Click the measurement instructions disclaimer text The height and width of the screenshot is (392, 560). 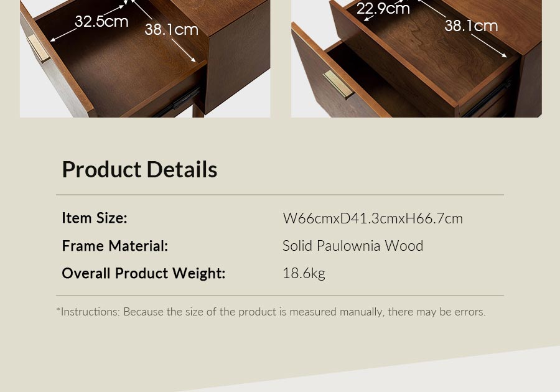click(x=271, y=312)
